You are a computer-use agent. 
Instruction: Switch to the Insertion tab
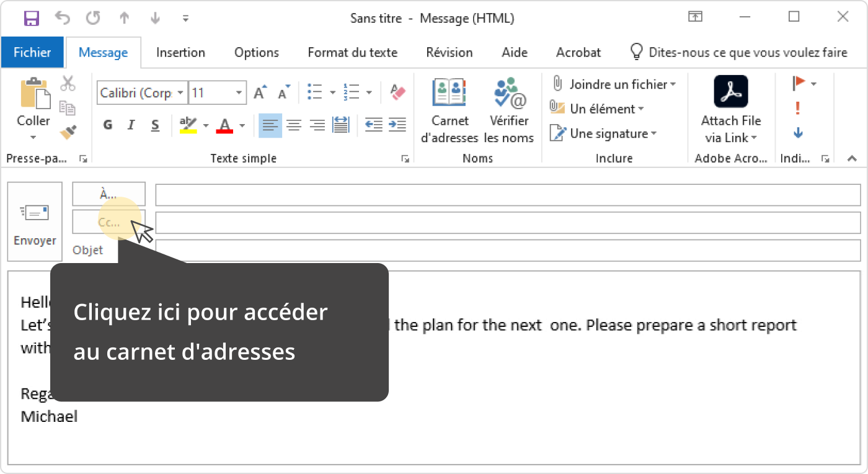(x=180, y=53)
